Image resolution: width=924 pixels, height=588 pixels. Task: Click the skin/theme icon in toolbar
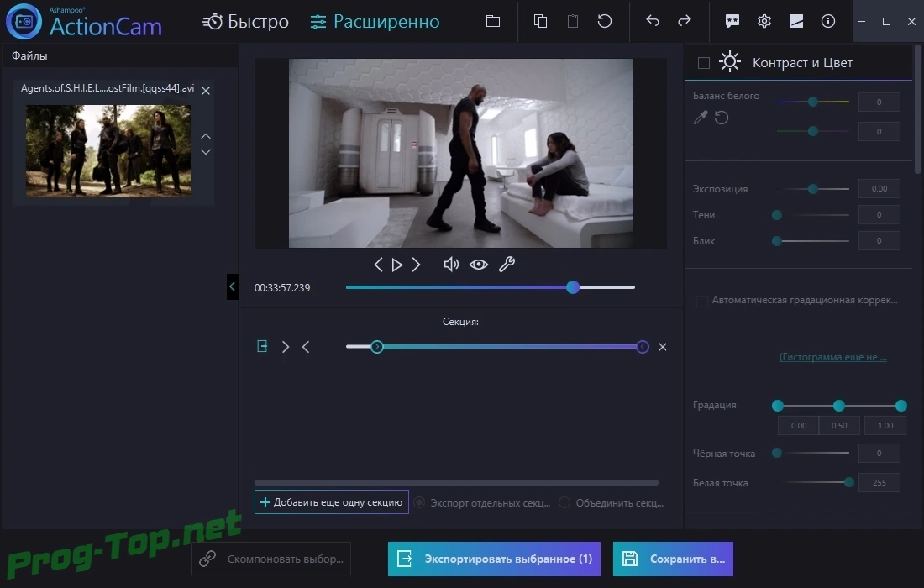796,21
